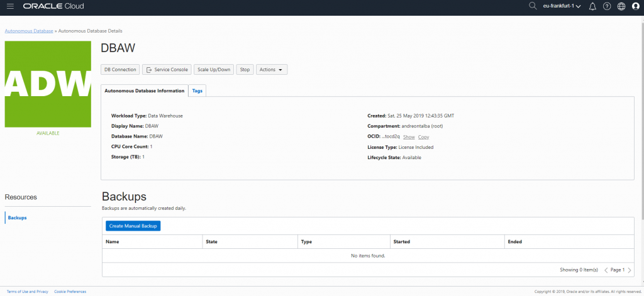
Task: Click the Lifecycle State Available text
Action: [x=394, y=158]
